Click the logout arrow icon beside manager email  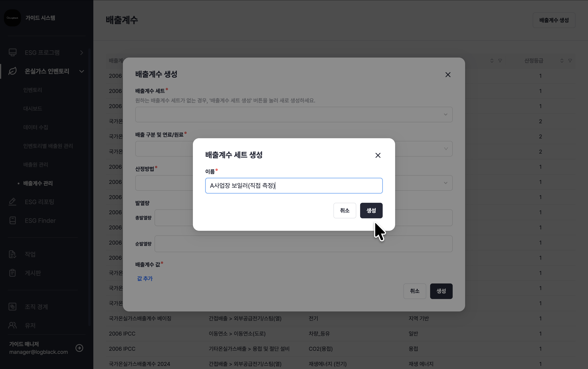coord(79,348)
